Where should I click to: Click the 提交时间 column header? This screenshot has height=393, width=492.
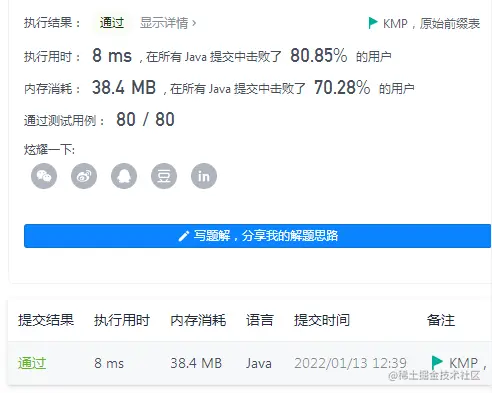[322, 320]
